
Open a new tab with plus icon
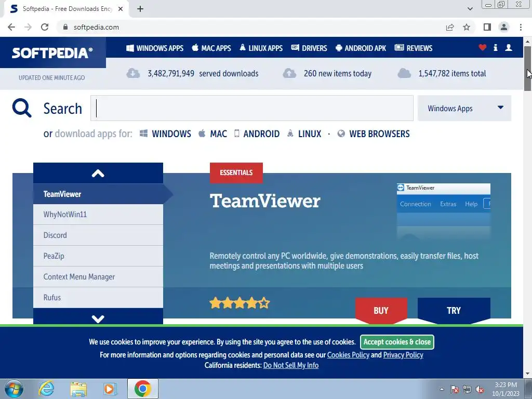140,9
